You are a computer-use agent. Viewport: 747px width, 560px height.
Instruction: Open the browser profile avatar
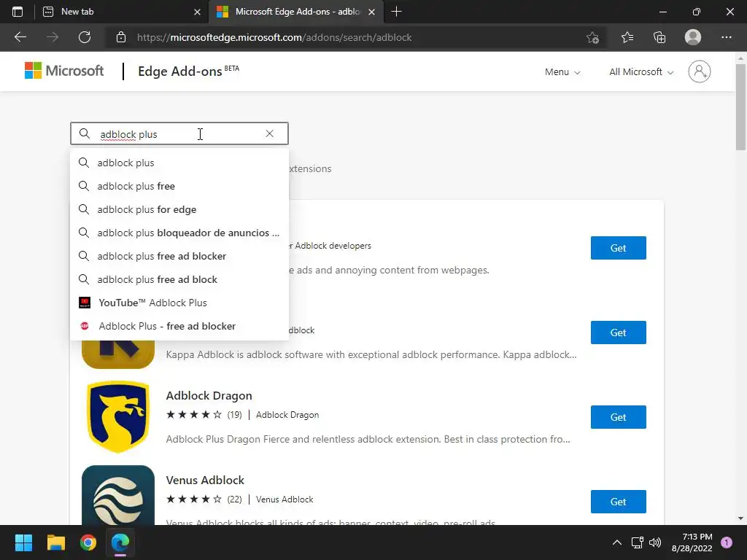click(693, 37)
